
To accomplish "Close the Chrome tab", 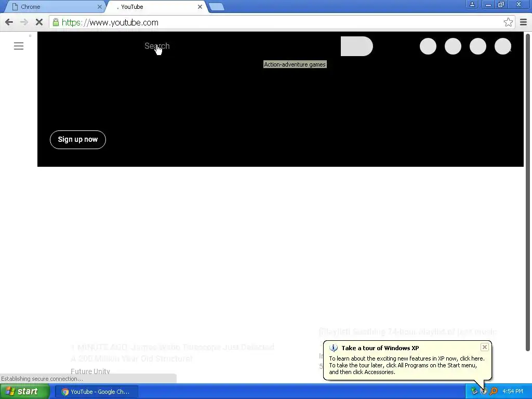I will pos(99,7).
